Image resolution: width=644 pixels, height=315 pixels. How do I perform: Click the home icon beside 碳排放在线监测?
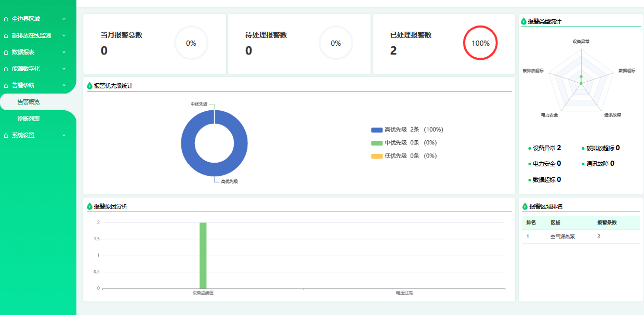point(6,36)
